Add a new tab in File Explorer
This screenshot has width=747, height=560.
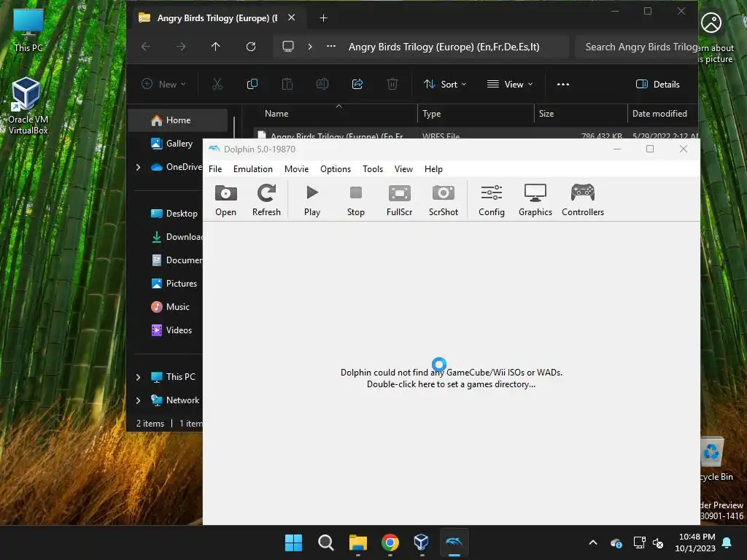click(323, 18)
